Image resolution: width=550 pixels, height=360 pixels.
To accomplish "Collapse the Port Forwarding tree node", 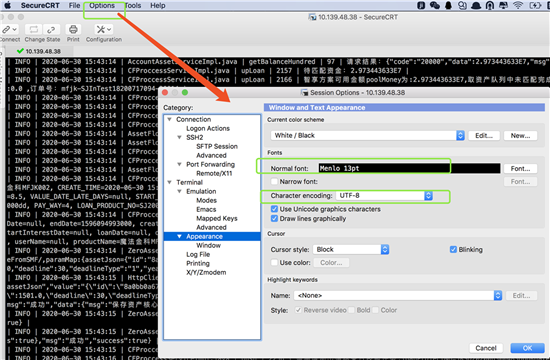I will click(x=179, y=164).
